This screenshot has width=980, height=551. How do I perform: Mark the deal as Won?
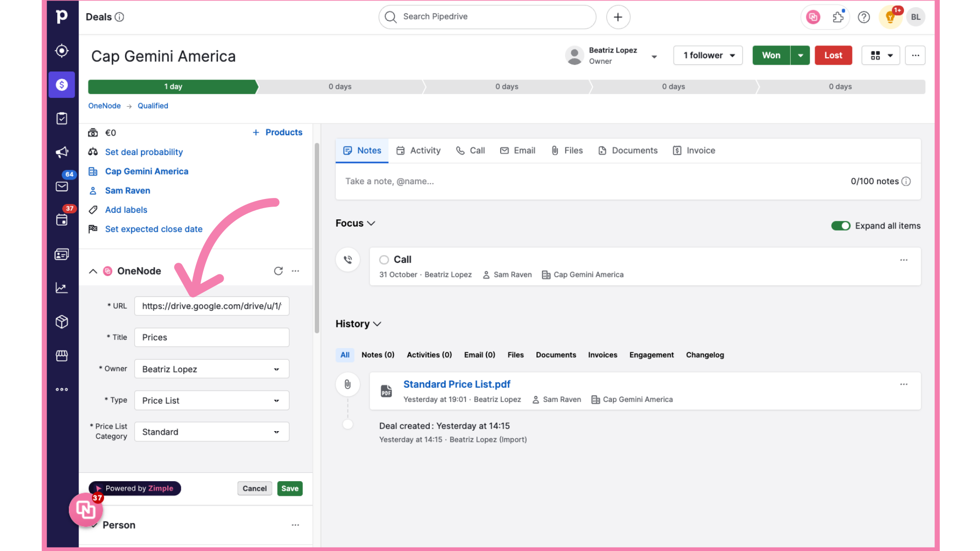(771, 55)
